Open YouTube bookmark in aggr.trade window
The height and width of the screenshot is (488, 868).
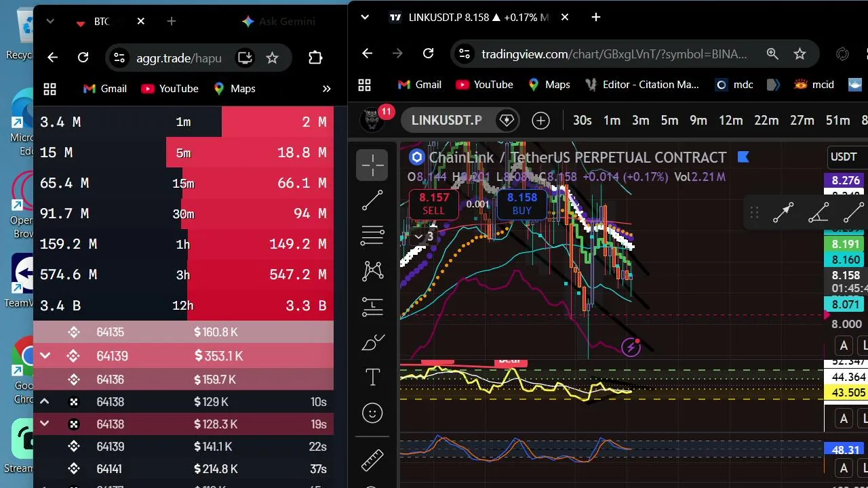[x=170, y=89]
